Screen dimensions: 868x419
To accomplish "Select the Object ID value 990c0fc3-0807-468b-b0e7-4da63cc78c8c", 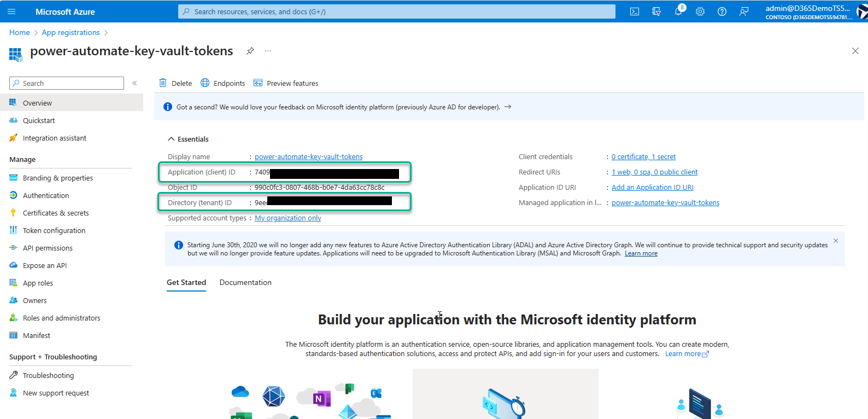I will (320, 187).
